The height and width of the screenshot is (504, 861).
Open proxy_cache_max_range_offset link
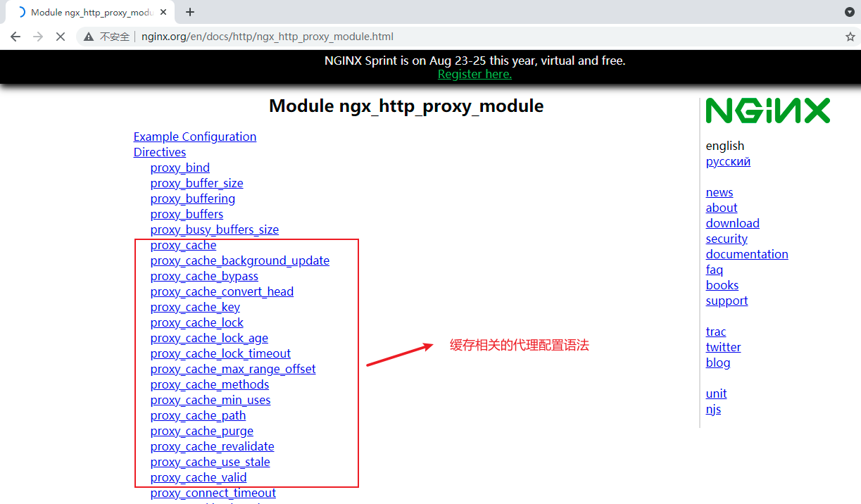tap(233, 369)
